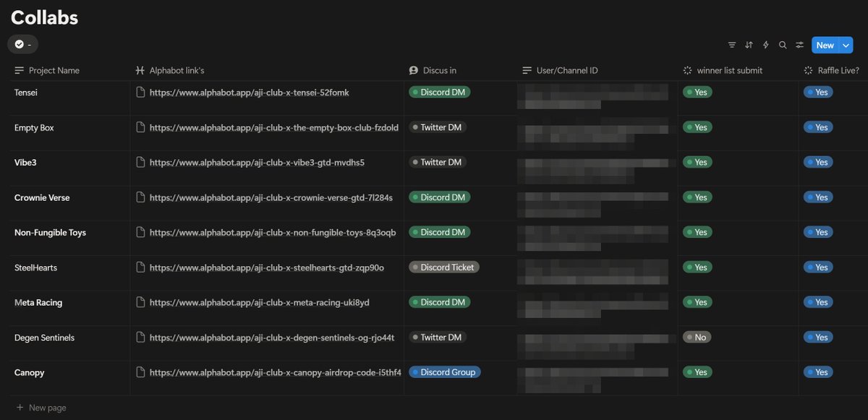Select the Twitter DM tag for Empty Box
This screenshot has height=420, width=868.
[438, 127]
